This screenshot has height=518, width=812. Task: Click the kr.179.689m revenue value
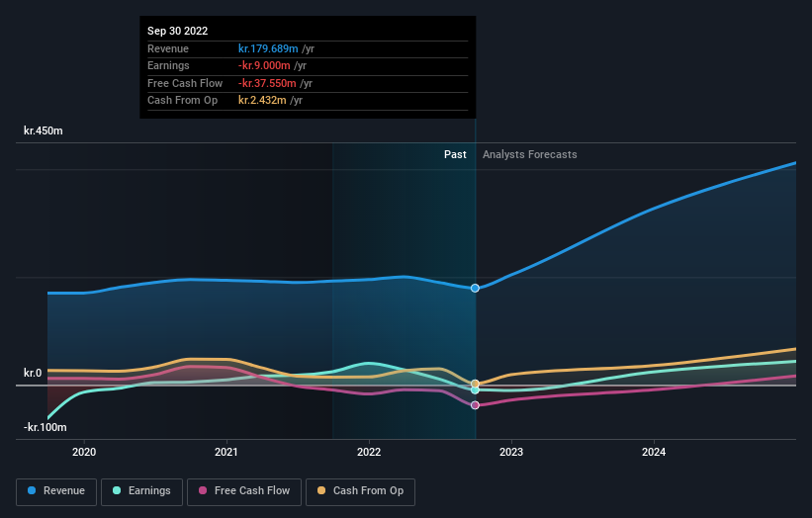click(x=268, y=48)
